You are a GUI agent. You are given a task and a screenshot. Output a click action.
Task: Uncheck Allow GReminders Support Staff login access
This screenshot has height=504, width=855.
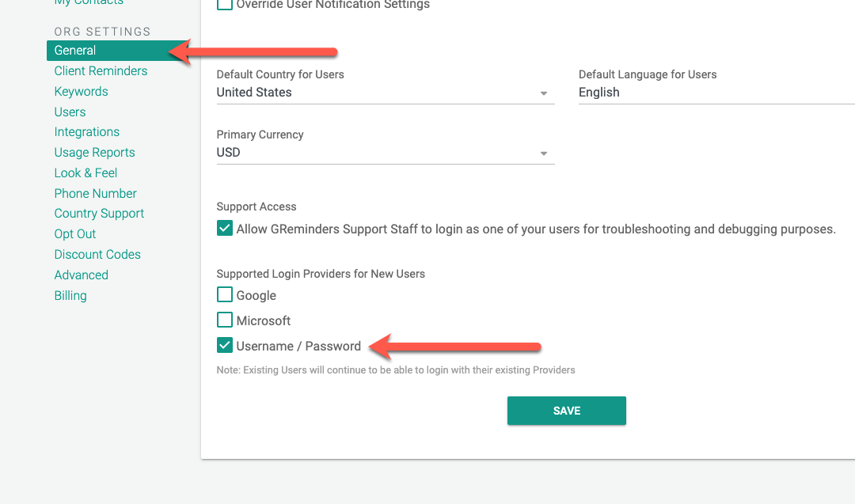click(x=224, y=227)
